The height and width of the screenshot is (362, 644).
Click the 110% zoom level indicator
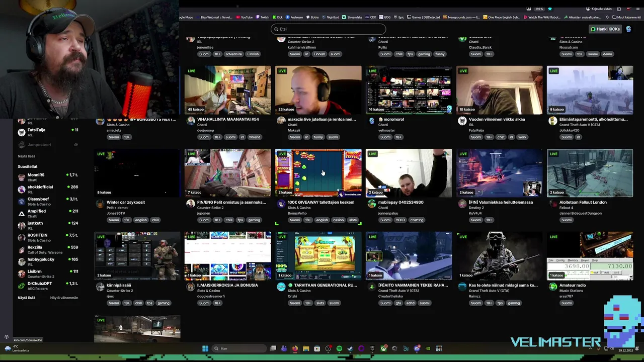pyautogui.click(x=538, y=9)
